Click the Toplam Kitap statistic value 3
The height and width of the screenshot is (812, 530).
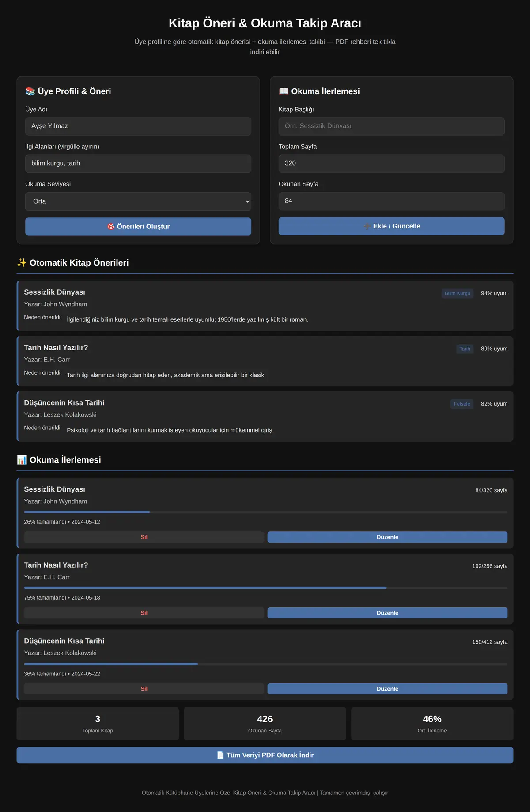pyautogui.click(x=98, y=719)
